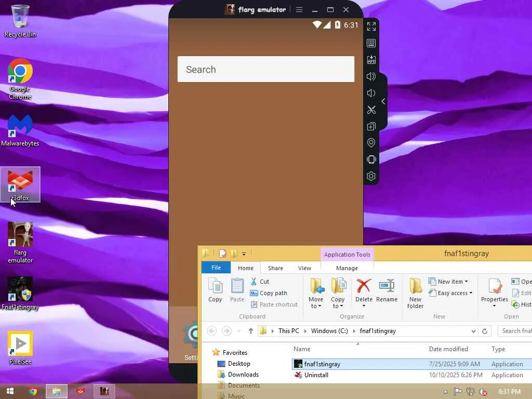Image resolution: width=532 pixels, height=399 pixels.
Task: Open the Quick Access Toolbar customize dropdown
Action: [244, 254]
